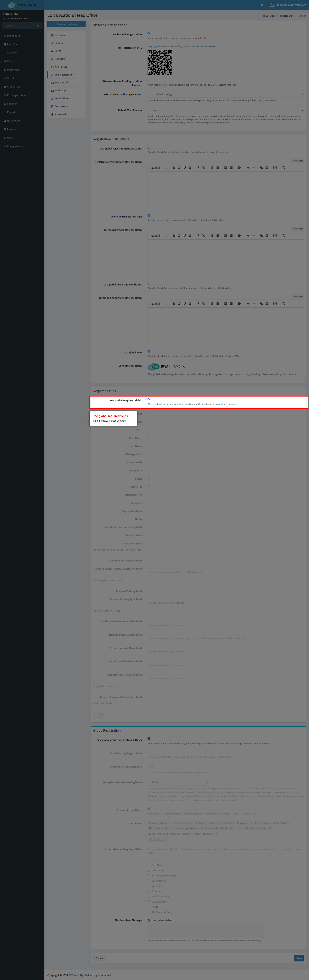Image resolution: width=309 pixels, height=980 pixels.
Task: Insert blockquote in Terms and conditions editor
Action: click(248, 304)
